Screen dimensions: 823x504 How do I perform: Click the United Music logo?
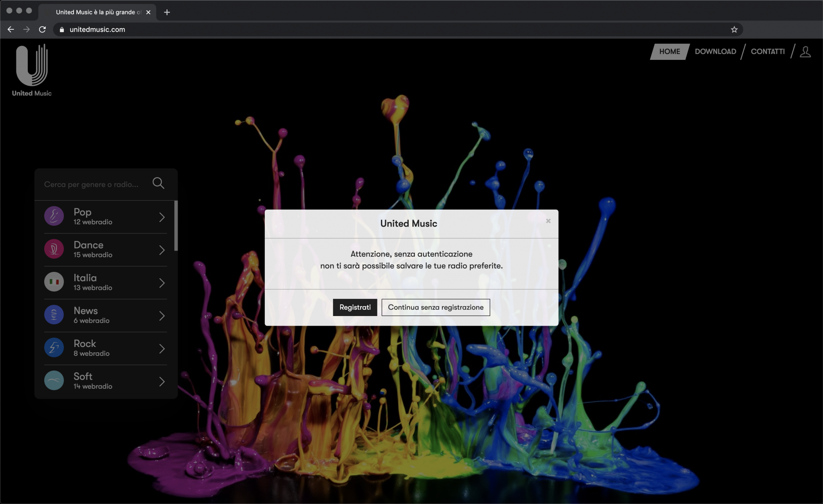pos(32,70)
